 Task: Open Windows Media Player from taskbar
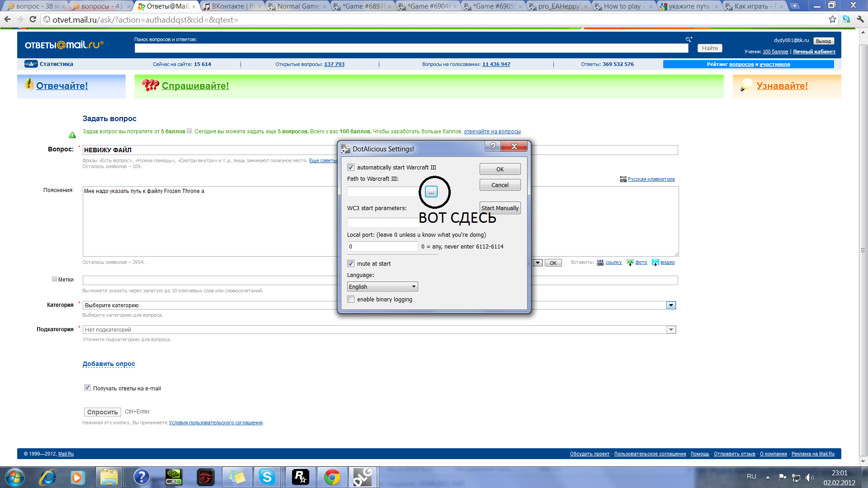click(77, 477)
